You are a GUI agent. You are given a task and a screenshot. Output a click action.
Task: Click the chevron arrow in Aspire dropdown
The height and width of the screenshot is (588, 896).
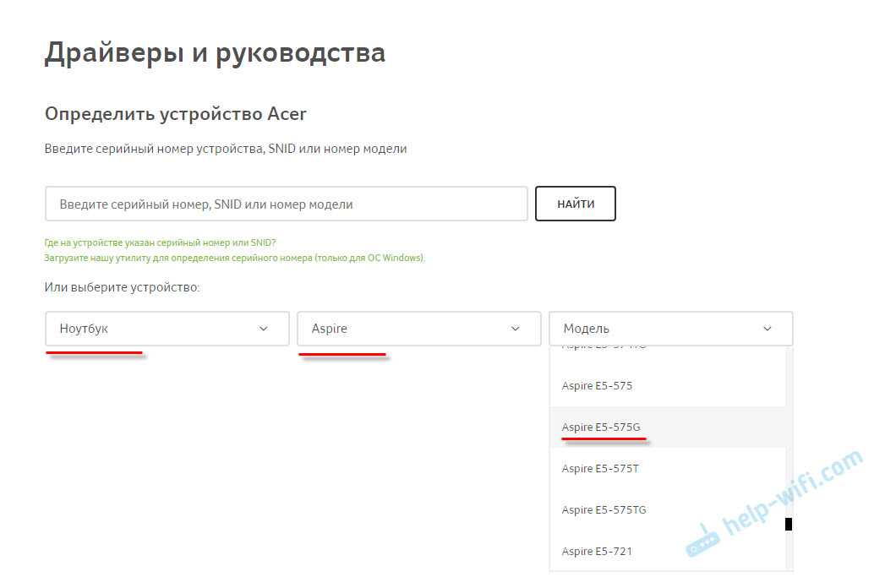pyautogui.click(x=516, y=329)
